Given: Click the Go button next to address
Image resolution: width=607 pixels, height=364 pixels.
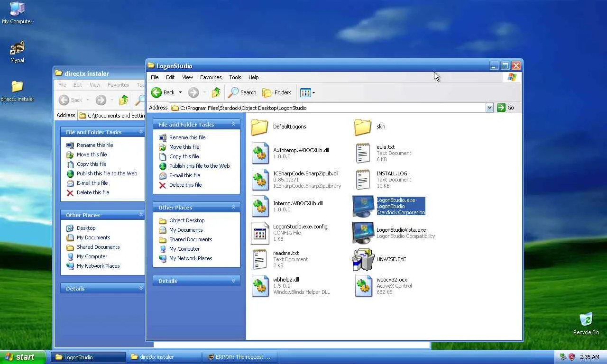Looking at the screenshot, I should (506, 108).
